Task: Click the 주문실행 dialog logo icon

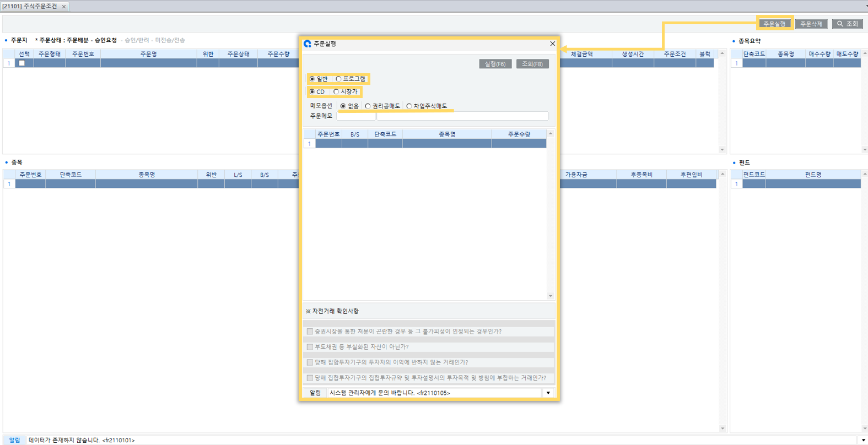Action: [308, 44]
